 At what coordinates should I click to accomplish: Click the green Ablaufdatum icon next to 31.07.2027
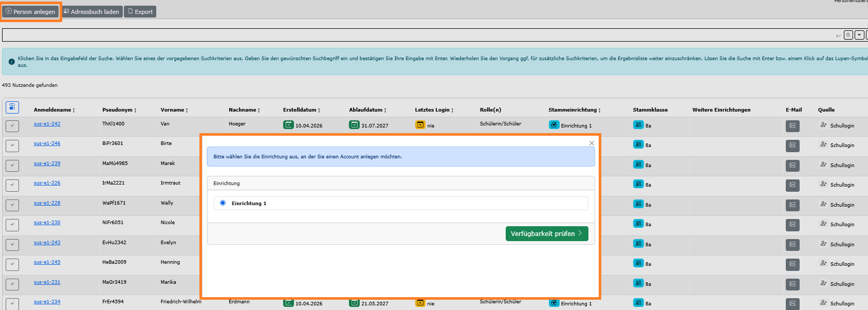(x=354, y=125)
